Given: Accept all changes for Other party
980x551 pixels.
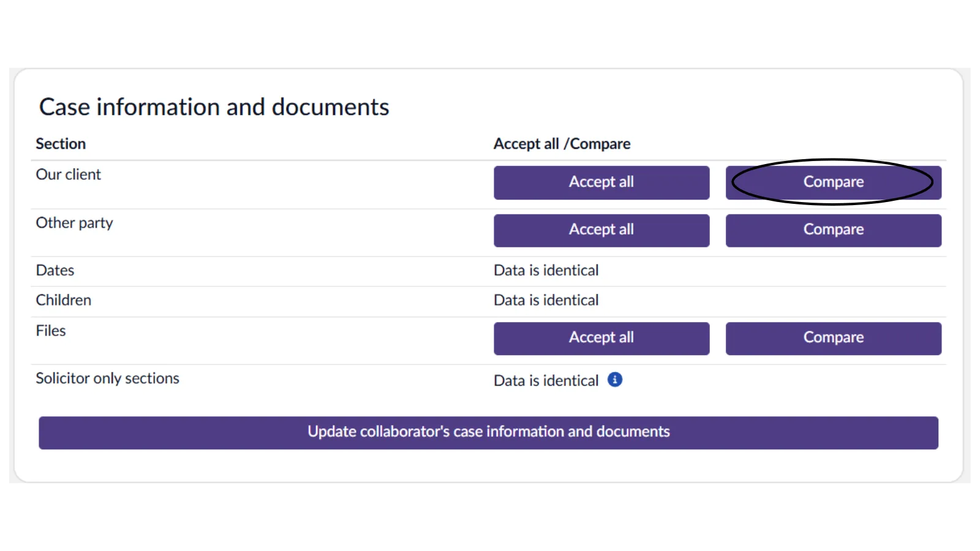Looking at the screenshot, I should (x=601, y=230).
